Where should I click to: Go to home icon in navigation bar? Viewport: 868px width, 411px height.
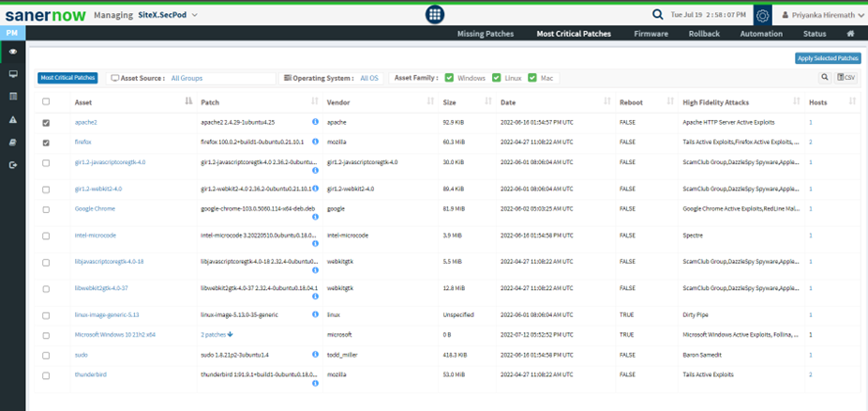[x=850, y=34]
